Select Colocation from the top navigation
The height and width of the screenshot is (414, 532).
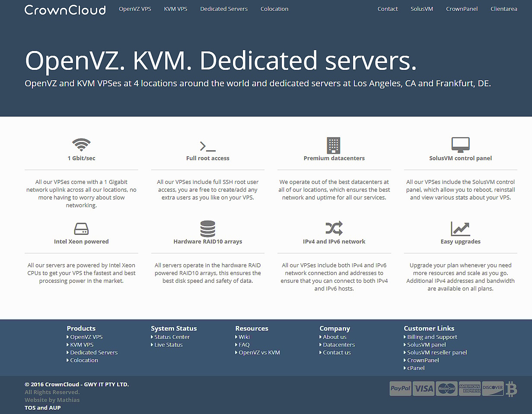(274, 9)
